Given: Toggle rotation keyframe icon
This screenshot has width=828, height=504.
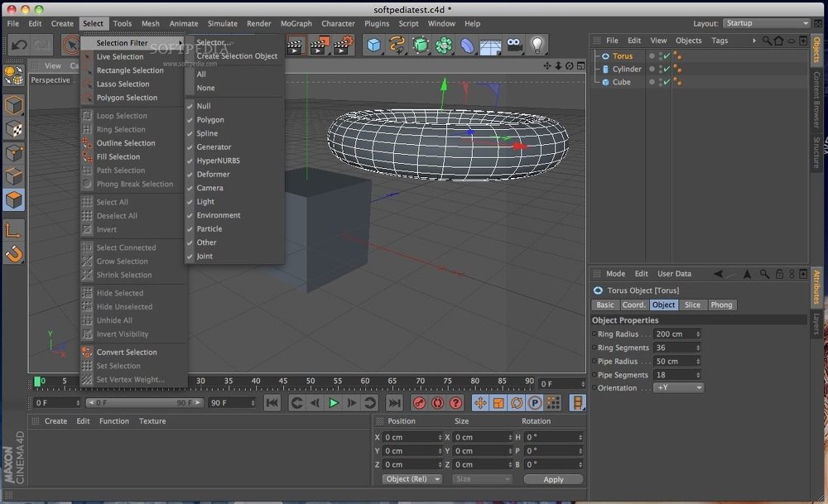Looking at the screenshot, I should (x=517, y=403).
